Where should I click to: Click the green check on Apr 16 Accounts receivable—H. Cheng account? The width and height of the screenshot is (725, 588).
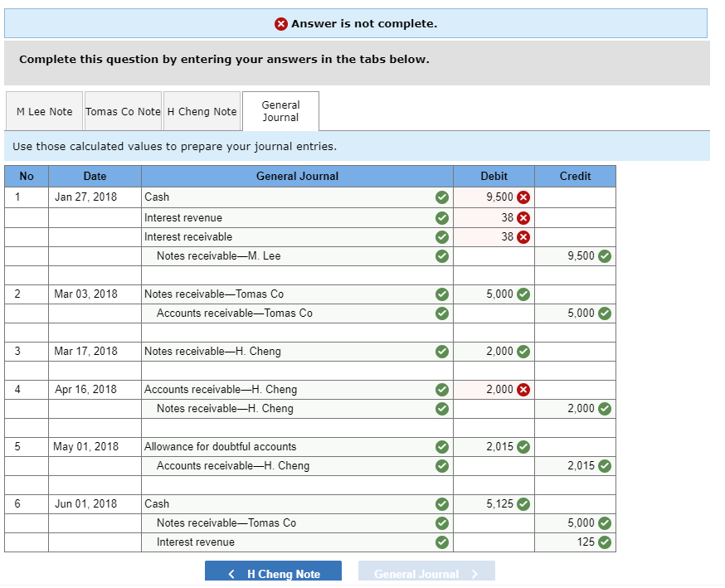click(442, 390)
